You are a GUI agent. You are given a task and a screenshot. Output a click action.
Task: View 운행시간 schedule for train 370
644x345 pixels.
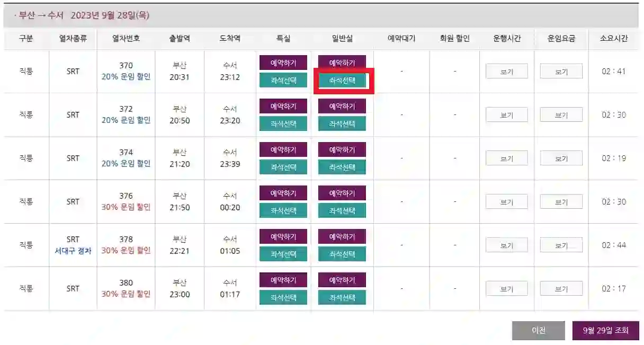pyautogui.click(x=506, y=71)
